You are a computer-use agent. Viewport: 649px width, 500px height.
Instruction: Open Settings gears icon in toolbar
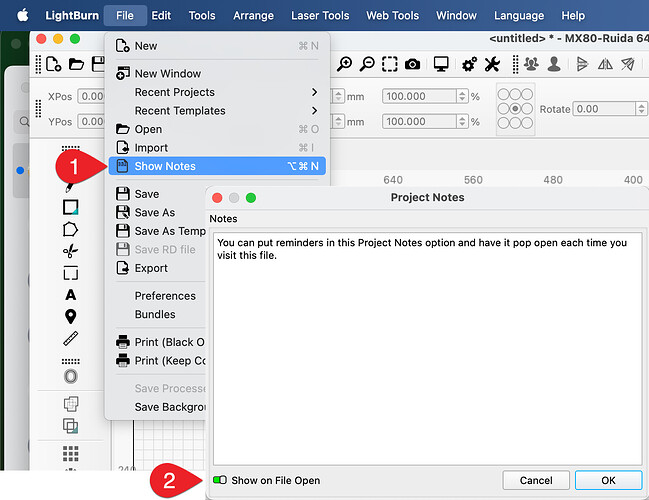pyautogui.click(x=469, y=64)
